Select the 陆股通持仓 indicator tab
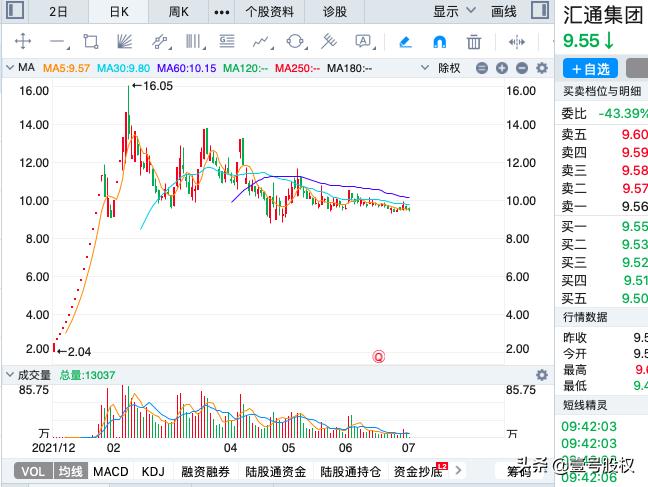648x487 pixels. tap(350, 471)
